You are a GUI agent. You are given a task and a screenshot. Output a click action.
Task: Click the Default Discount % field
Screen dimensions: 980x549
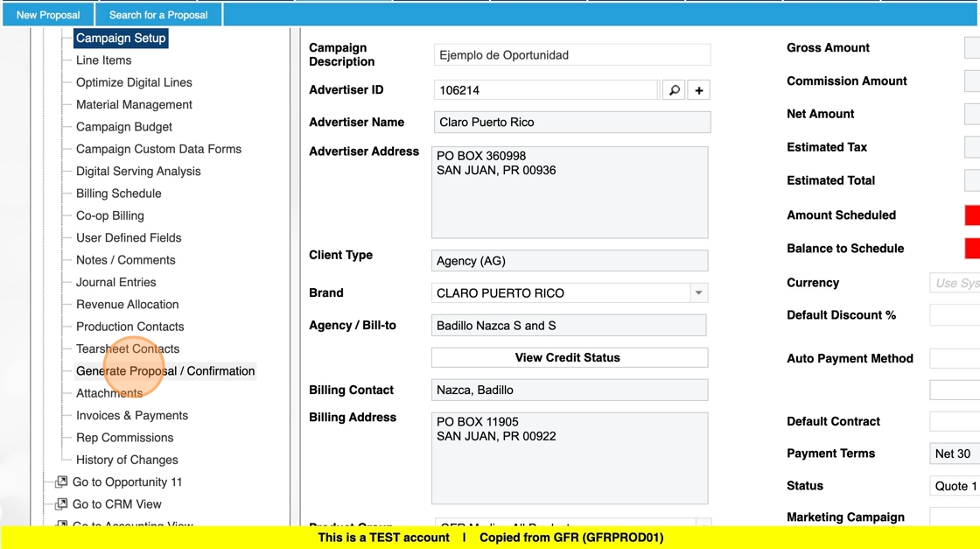click(955, 315)
